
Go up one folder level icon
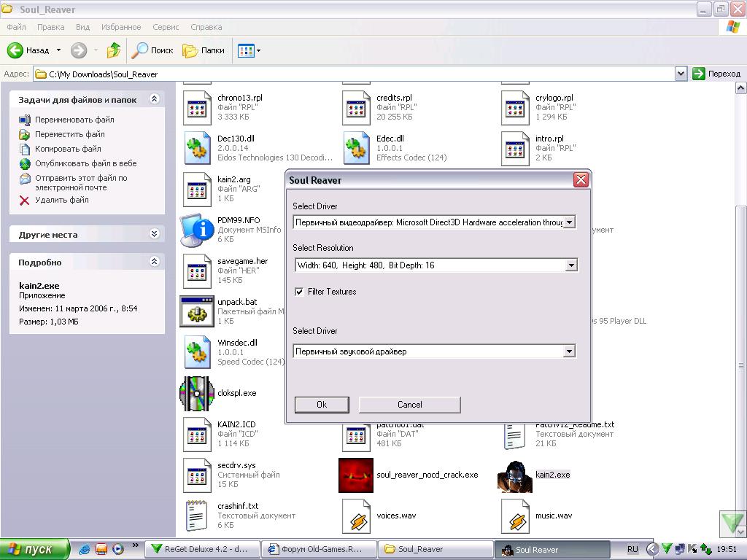pyautogui.click(x=113, y=50)
